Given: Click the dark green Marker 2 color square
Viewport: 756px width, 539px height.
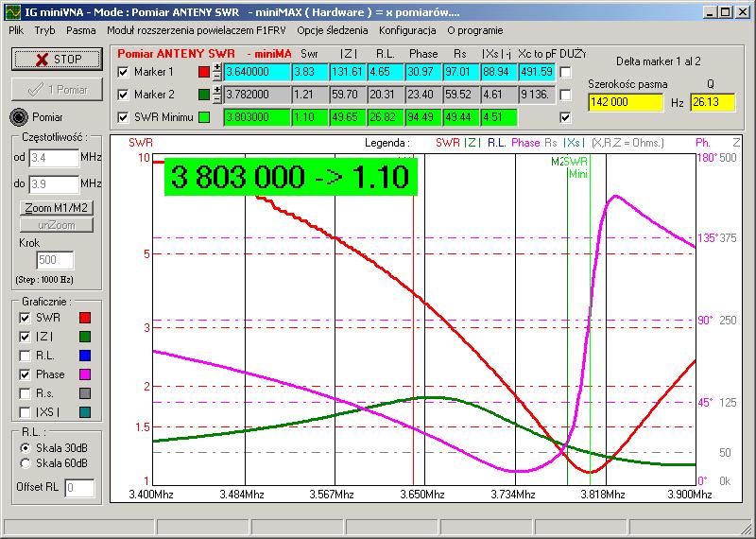Looking at the screenshot, I should coord(204,95).
